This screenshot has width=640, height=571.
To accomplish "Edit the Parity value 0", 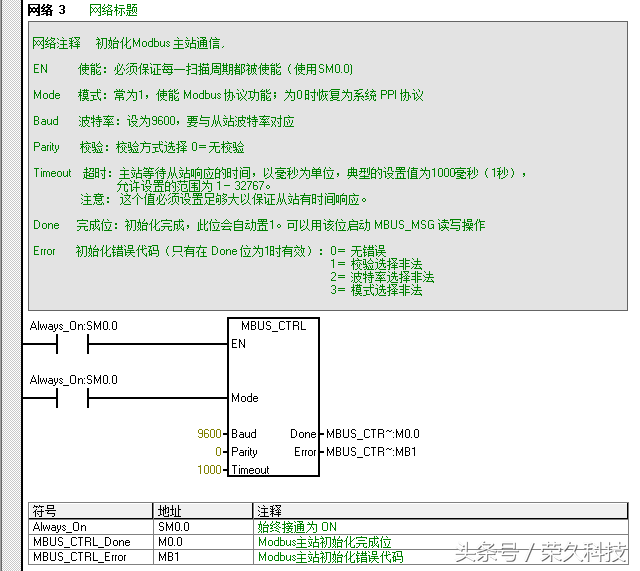I will coord(218,452).
